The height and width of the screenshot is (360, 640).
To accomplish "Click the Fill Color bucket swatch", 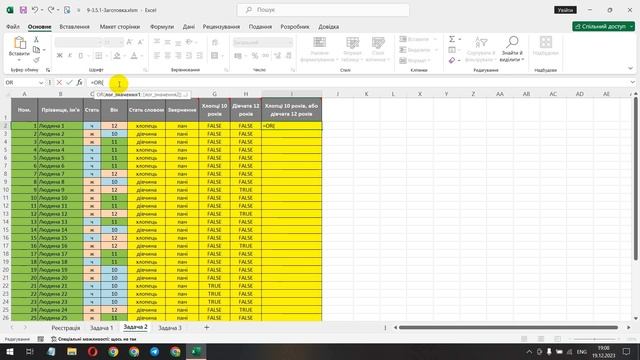I will coord(117,56).
